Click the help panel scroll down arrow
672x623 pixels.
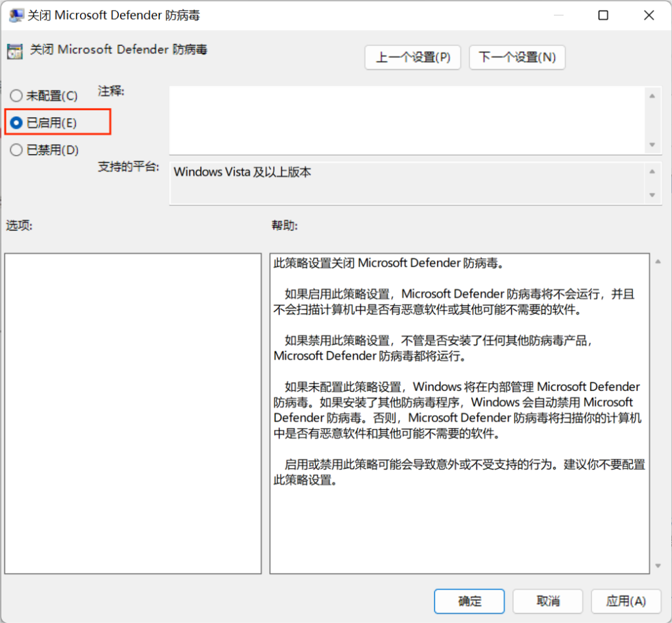658,566
